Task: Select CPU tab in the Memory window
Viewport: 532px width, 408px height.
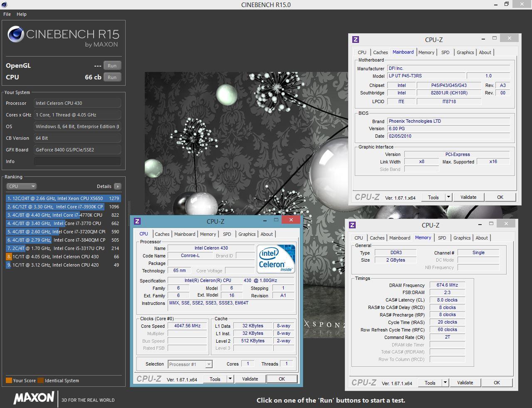Action: coord(359,238)
